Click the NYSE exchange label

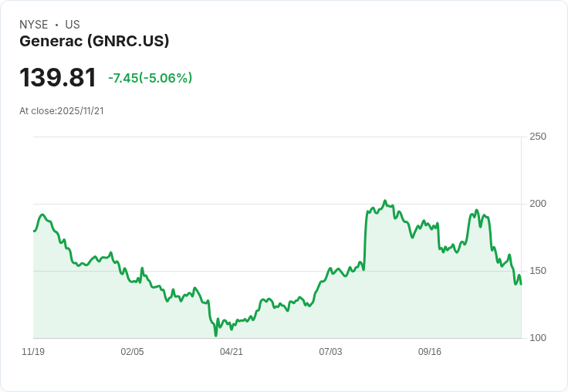[34, 25]
